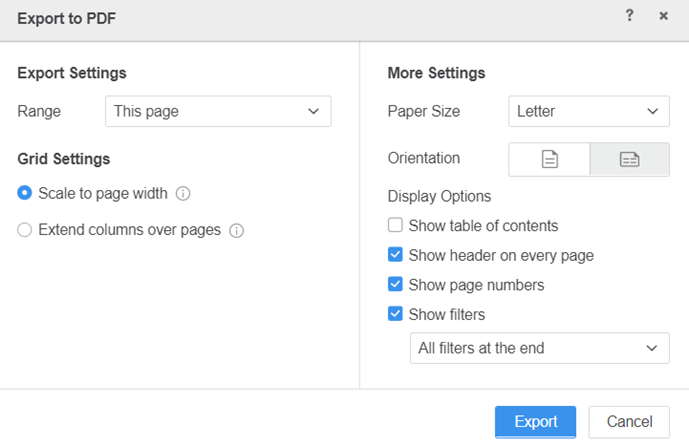Viewport: 689px width, 447px height.
Task: Disable Show page numbers checkbox
Action: [396, 285]
